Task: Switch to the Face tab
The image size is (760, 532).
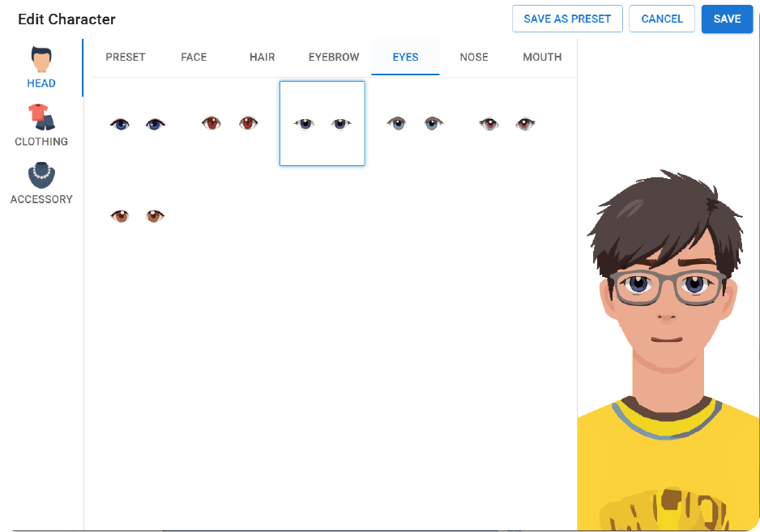Action: [194, 57]
